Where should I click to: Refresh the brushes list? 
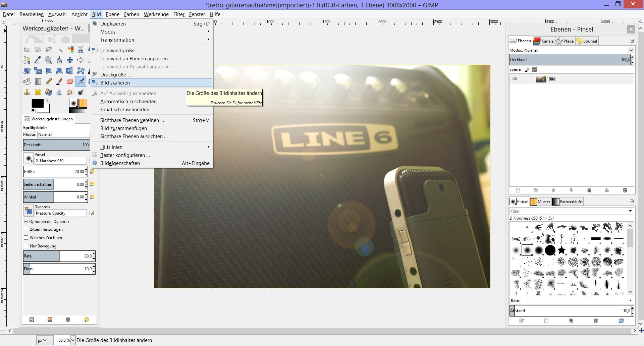(x=621, y=321)
